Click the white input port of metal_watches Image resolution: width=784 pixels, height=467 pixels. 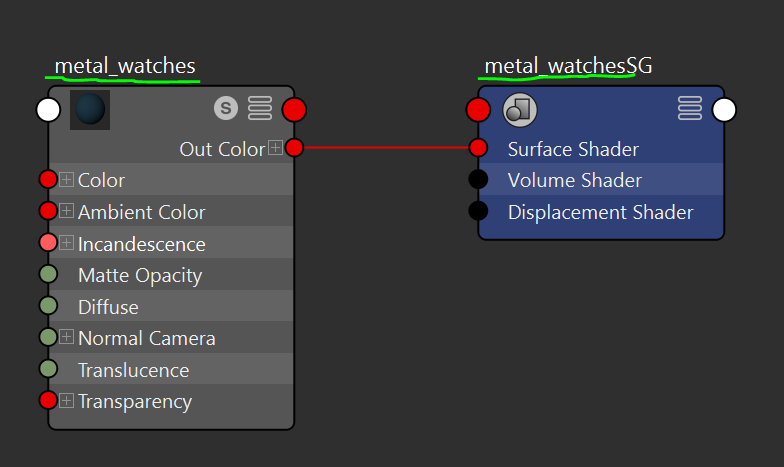pyautogui.click(x=48, y=109)
